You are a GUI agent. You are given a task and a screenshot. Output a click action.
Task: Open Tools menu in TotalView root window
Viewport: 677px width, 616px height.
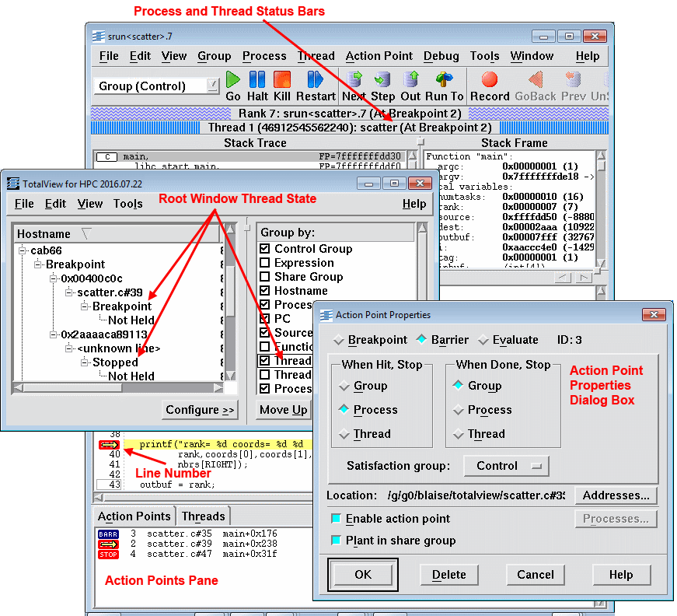(x=127, y=204)
